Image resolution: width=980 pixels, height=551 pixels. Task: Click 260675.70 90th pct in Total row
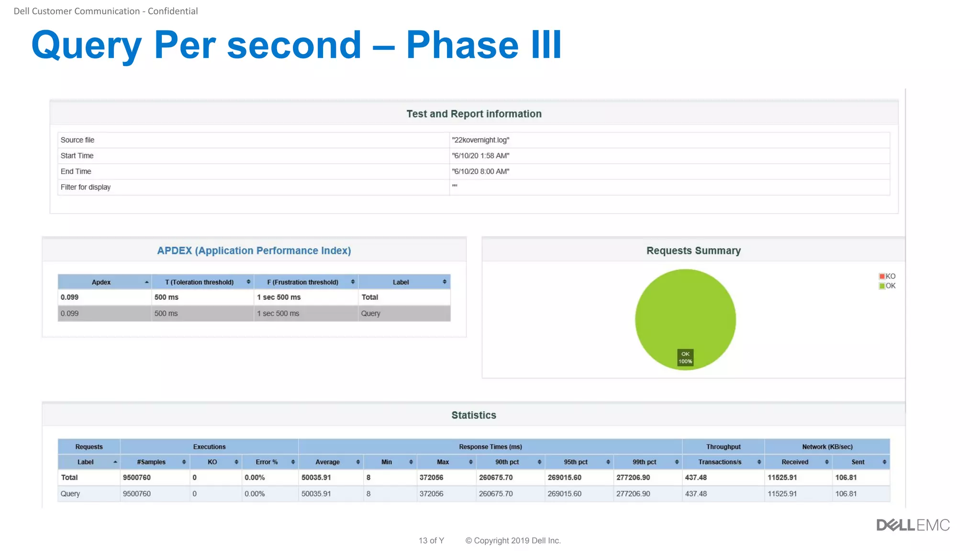tap(496, 477)
